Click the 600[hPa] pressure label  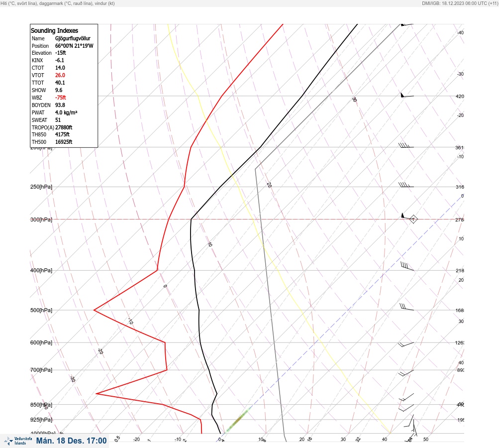[x=41, y=342]
